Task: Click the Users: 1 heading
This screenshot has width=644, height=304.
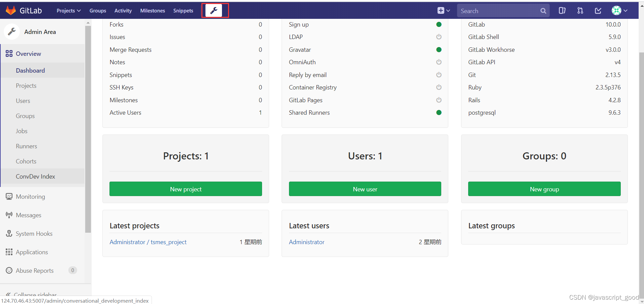Action: pyautogui.click(x=365, y=156)
